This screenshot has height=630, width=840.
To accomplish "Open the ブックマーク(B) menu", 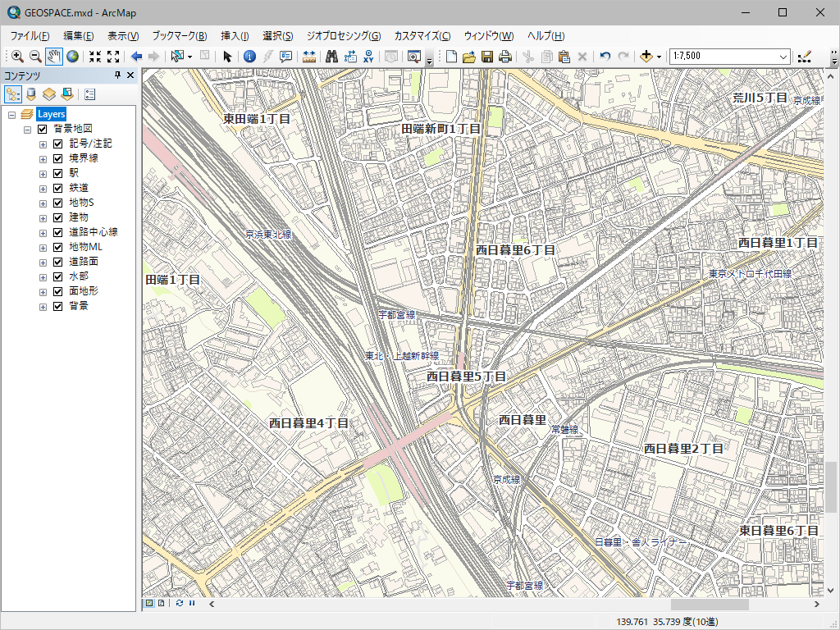I will pyautogui.click(x=179, y=36).
